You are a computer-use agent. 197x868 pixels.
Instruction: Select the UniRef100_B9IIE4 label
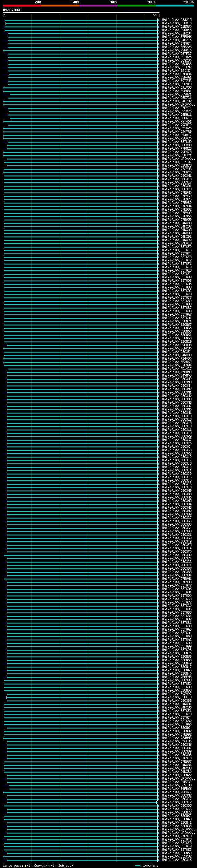(177, 71)
